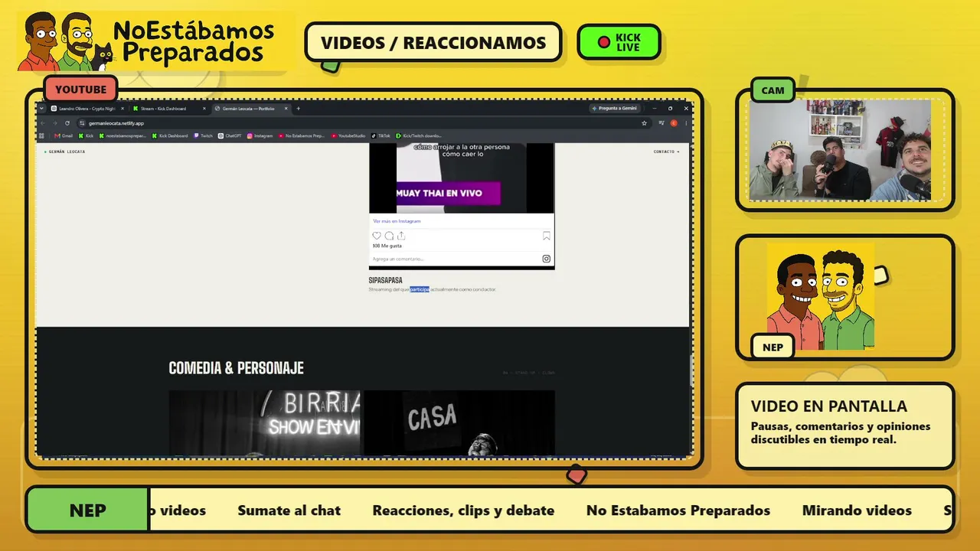Close the Leandro Olivera tab
The height and width of the screenshot is (551, 980).
pos(121,109)
